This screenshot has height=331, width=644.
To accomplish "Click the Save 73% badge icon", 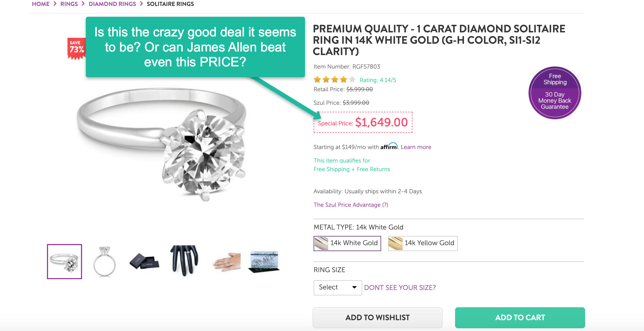I will pyautogui.click(x=76, y=48).
